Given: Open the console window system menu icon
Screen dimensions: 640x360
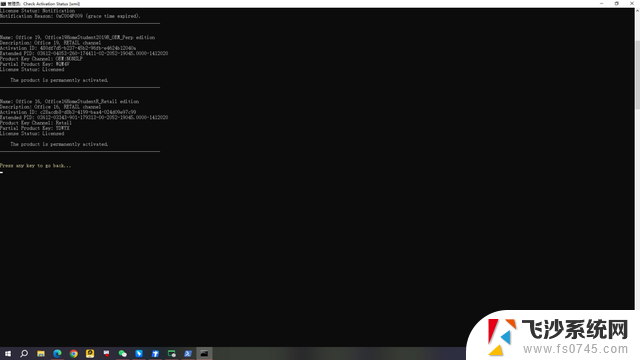Looking at the screenshot, I should (x=3, y=4).
